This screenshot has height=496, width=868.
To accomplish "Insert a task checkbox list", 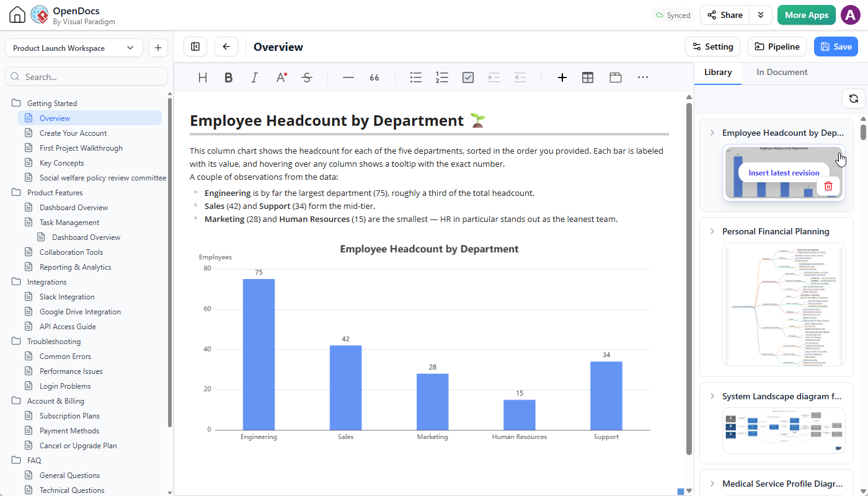I will pyautogui.click(x=468, y=77).
